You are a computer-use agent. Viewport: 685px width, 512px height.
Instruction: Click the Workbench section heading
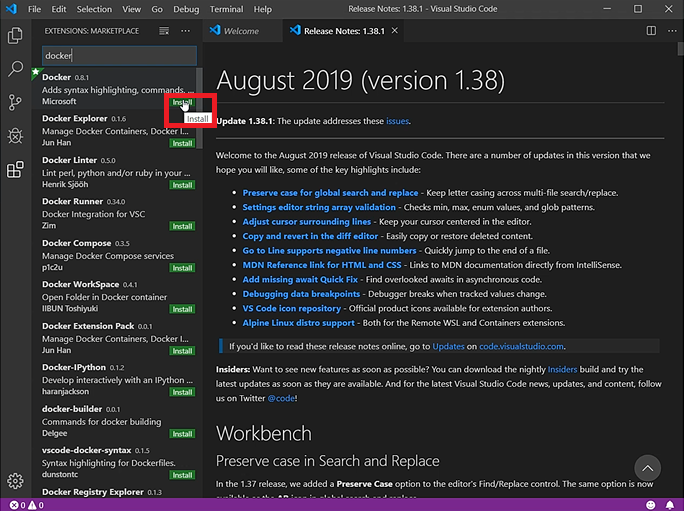tap(264, 433)
